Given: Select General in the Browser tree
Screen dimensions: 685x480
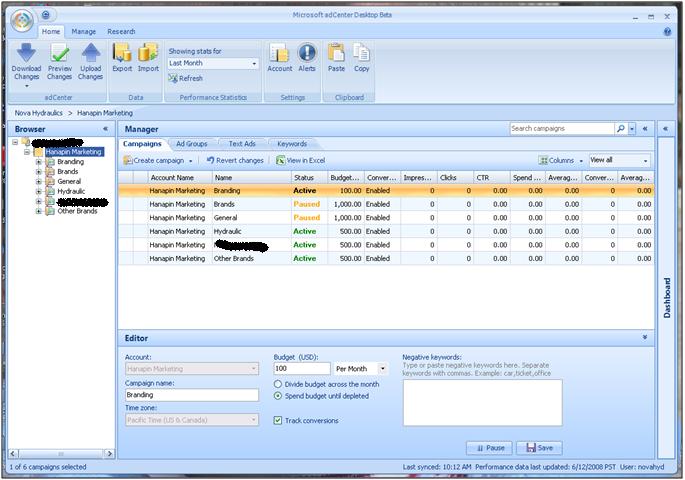Looking at the screenshot, I should point(69,181).
